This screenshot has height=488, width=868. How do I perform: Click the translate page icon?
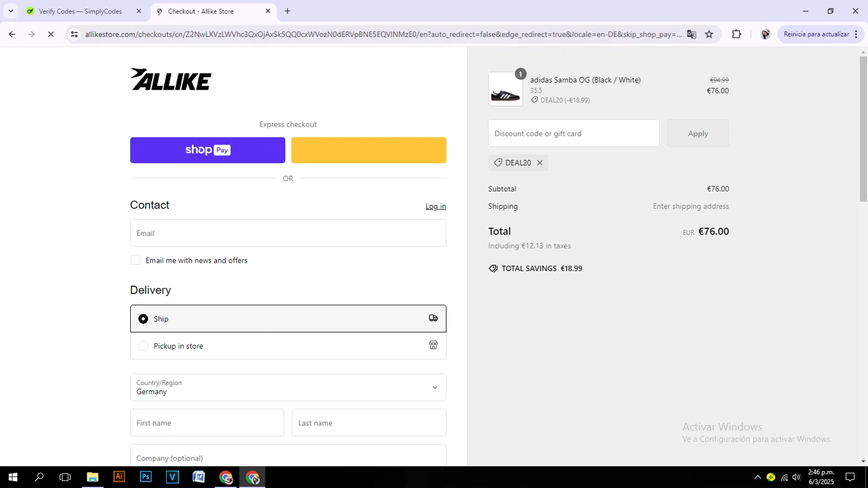(692, 34)
